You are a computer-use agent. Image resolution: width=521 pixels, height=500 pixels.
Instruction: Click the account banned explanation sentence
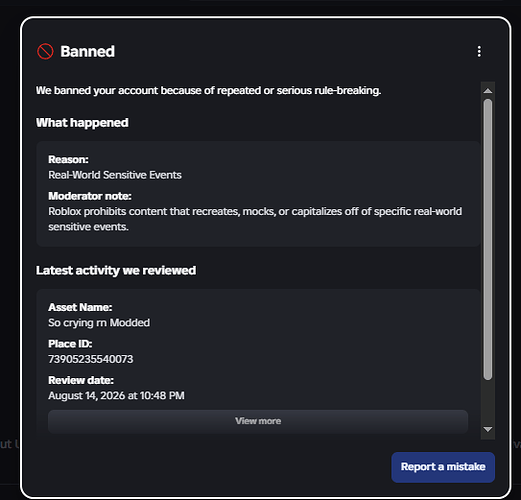point(208,91)
